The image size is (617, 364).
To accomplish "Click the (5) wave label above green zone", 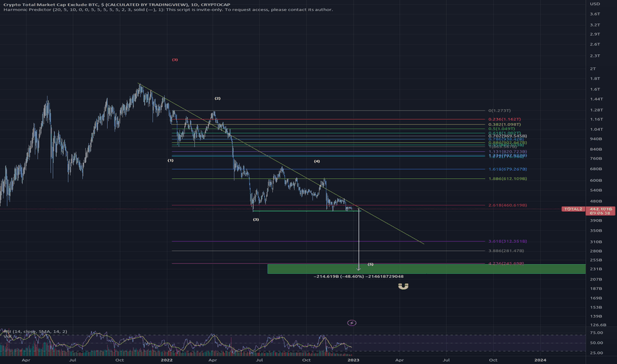I will pos(370,264).
